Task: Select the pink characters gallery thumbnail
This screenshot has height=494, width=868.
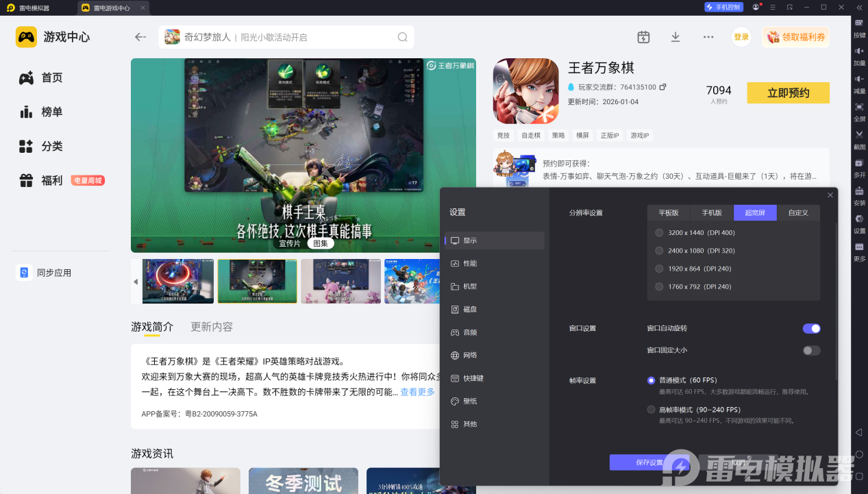Action: click(x=340, y=281)
